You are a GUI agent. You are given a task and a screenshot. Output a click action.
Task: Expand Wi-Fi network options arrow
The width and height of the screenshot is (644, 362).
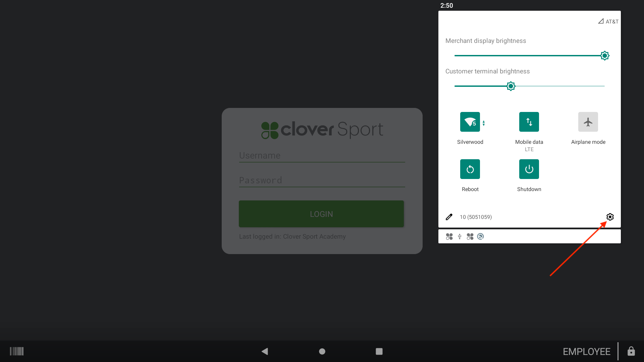coord(484,123)
